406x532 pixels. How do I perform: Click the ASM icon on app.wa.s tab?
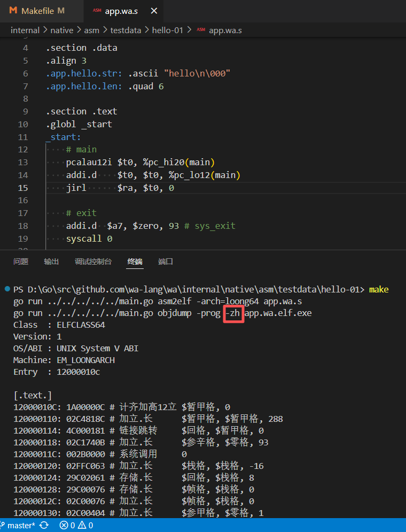tap(97, 11)
